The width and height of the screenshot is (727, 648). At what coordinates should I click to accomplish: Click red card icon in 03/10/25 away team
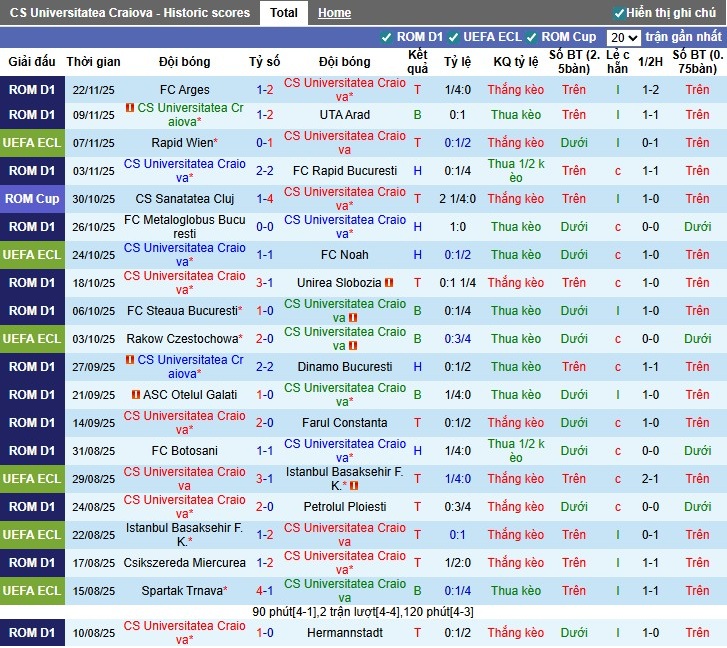(x=353, y=346)
